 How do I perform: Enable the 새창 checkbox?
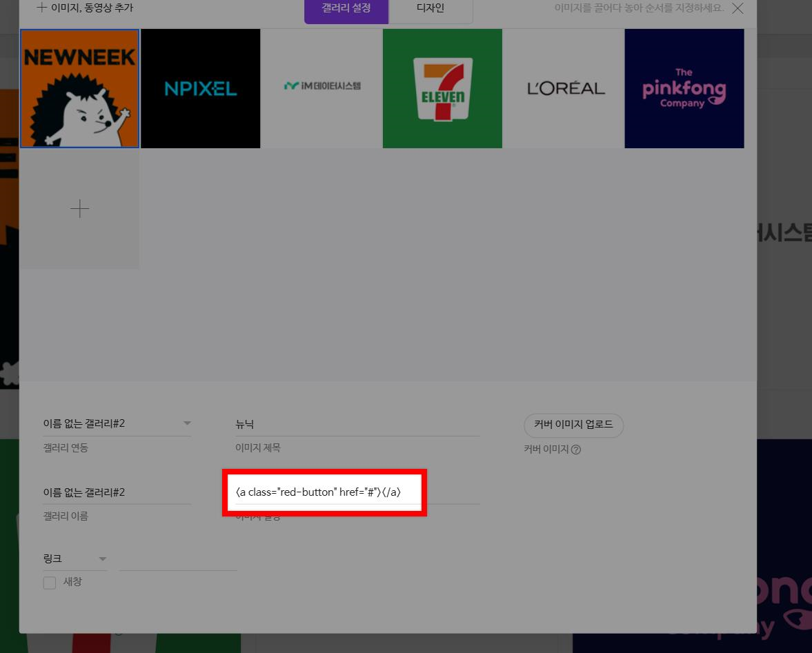[50, 583]
